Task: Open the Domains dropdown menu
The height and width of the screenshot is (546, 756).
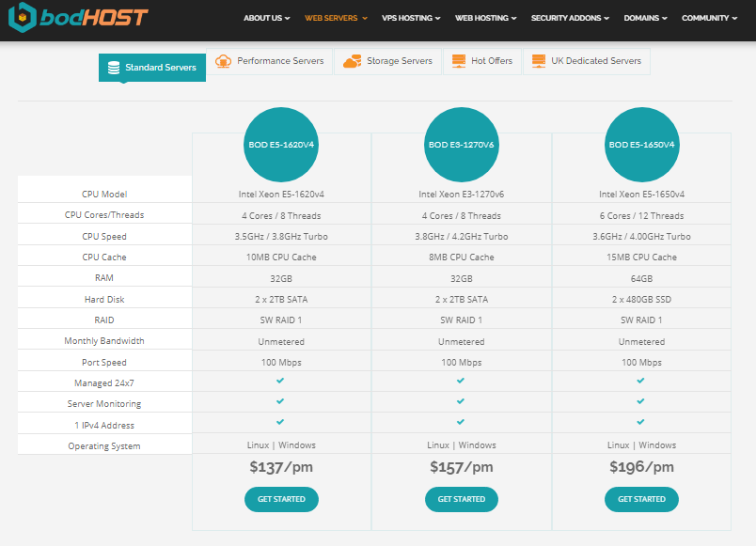Action: [x=645, y=18]
